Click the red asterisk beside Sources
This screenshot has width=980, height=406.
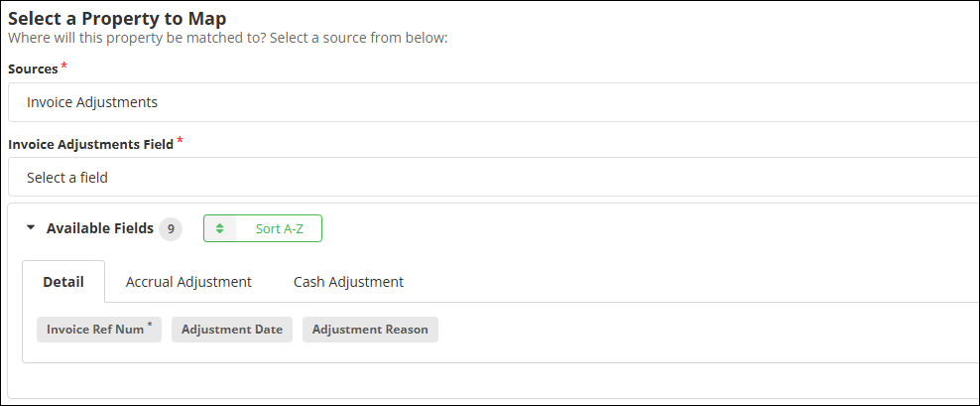64,67
